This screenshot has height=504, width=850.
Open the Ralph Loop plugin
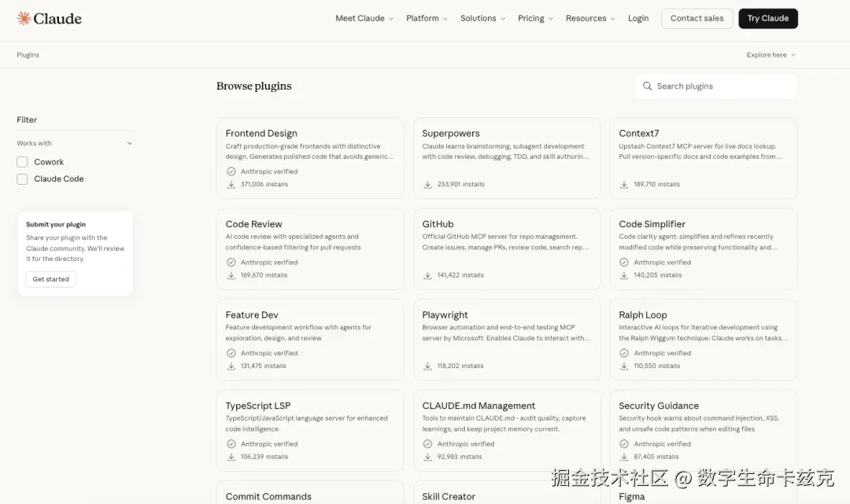point(704,340)
